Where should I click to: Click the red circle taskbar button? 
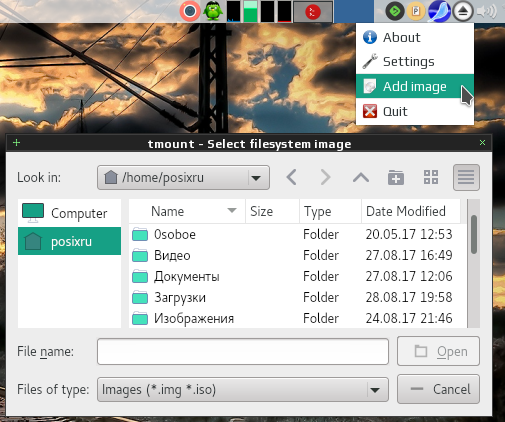[x=313, y=12]
